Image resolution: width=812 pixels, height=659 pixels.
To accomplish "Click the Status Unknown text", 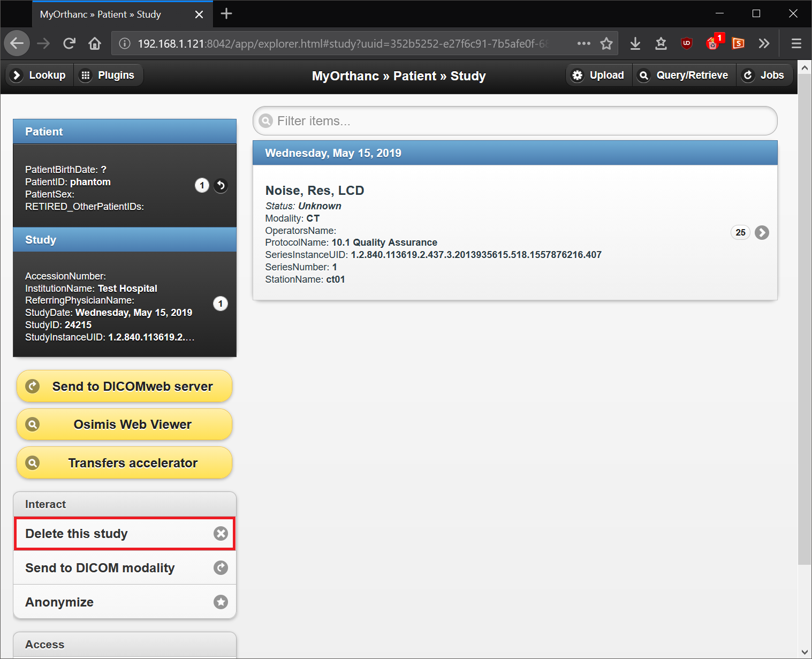I will click(303, 206).
